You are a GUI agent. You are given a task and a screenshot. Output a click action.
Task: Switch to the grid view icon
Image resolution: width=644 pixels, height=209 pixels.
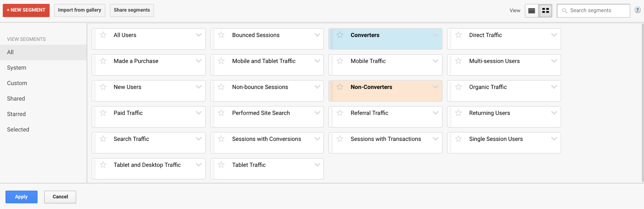[545, 11]
